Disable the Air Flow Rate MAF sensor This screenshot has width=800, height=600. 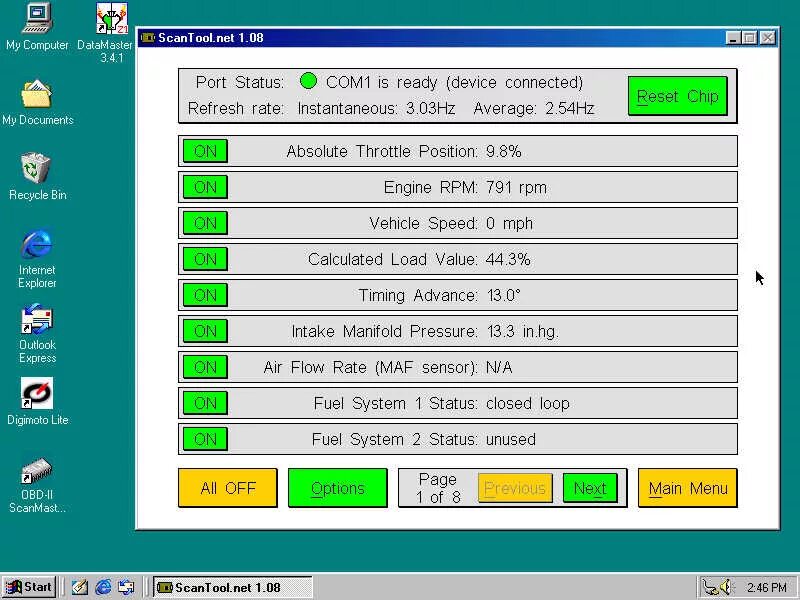[x=205, y=367]
